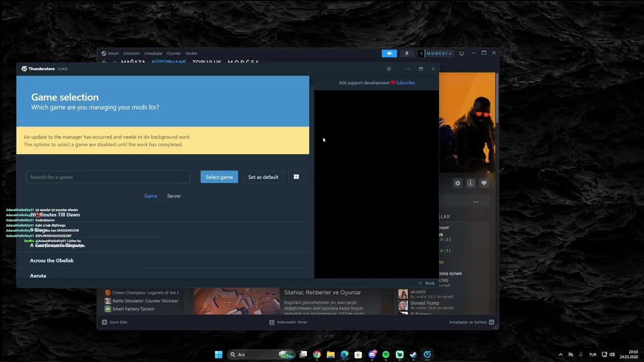Select Smart Factory Tycoon in Steam library
This screenshot has height=362, width=644.
[129, 309]
